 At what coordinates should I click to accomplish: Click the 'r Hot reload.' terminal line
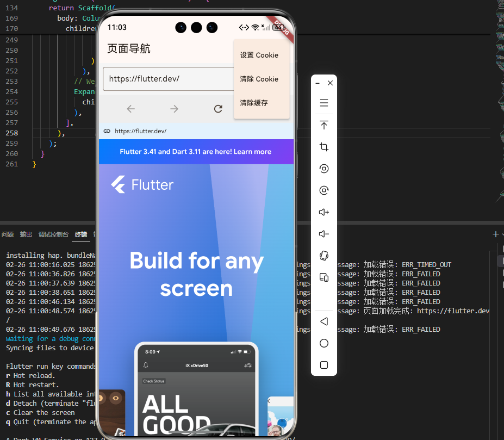[x=30, y=375]
